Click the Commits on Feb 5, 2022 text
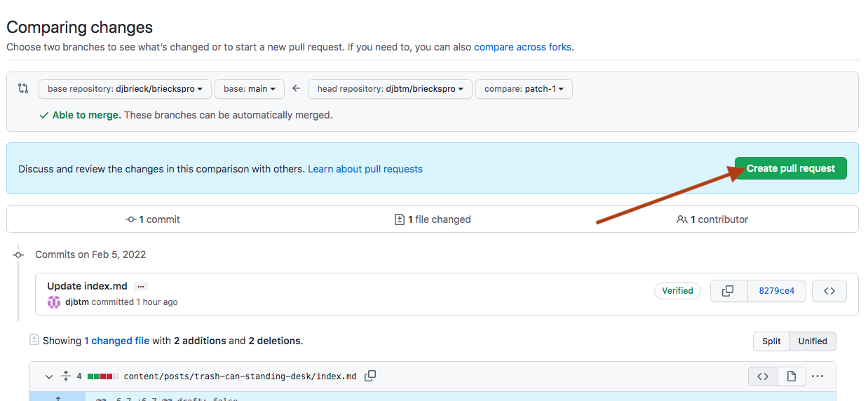The height and width of the screenshot is (401, 868). click(x=90, y=254)
